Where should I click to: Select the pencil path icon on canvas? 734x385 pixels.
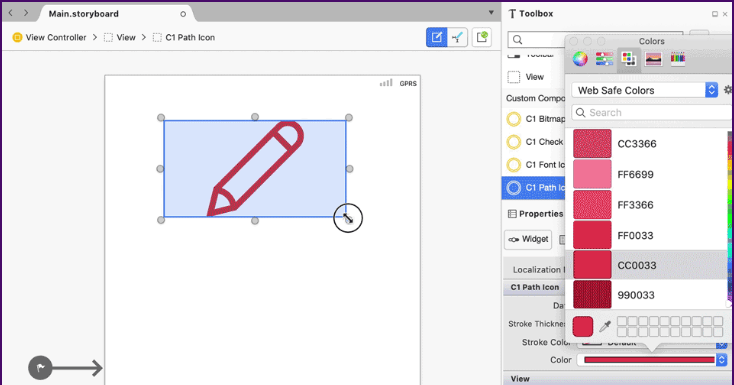pyautogui.click(x=255, y=168)
